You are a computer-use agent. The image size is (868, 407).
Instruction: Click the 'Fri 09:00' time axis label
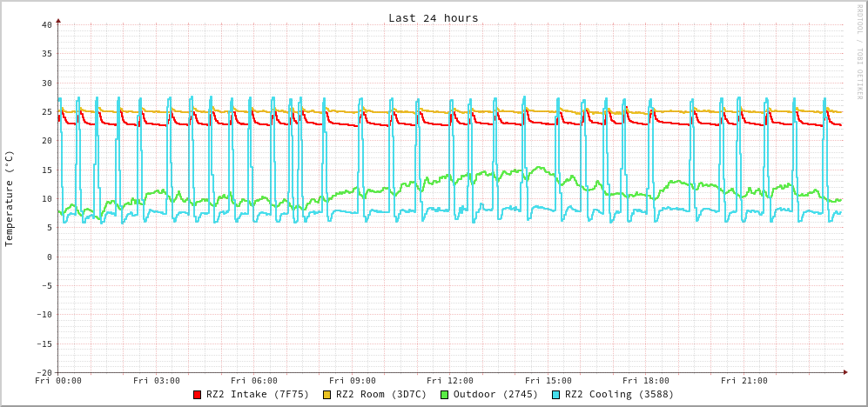coord(352,380)
